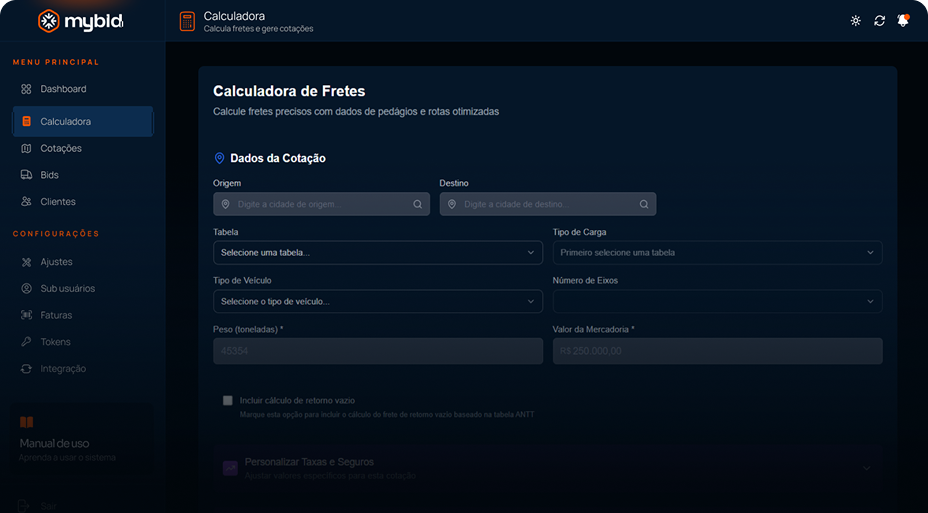Click the refresh icon in header
The width and height of the screenshot is (928, 513).
pyautogui.click(x=879, y=21)
